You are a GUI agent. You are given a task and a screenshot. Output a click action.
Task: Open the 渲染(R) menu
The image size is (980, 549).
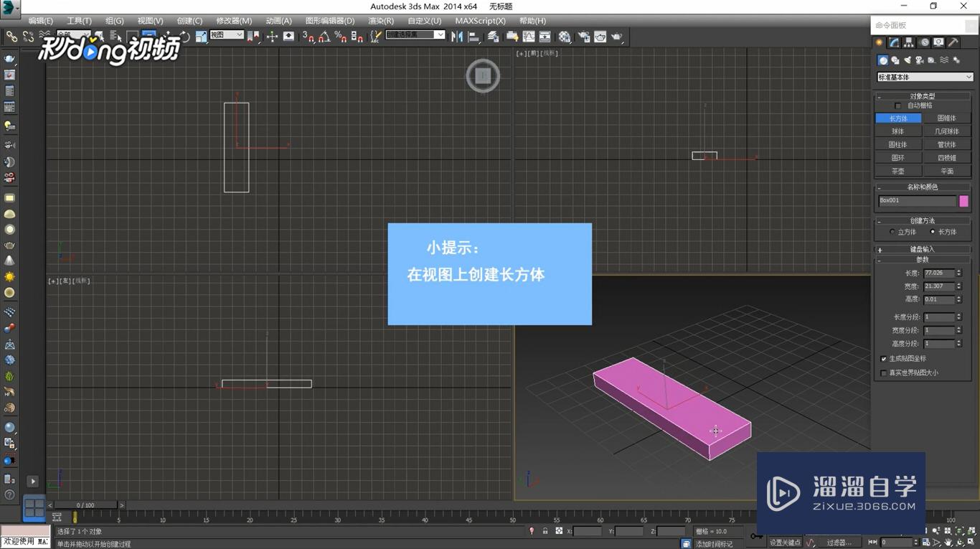(x=380, y=21)
